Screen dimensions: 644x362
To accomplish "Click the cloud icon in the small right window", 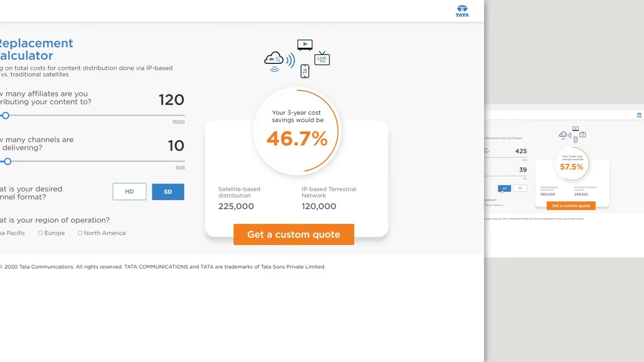I will pos(563,135).
